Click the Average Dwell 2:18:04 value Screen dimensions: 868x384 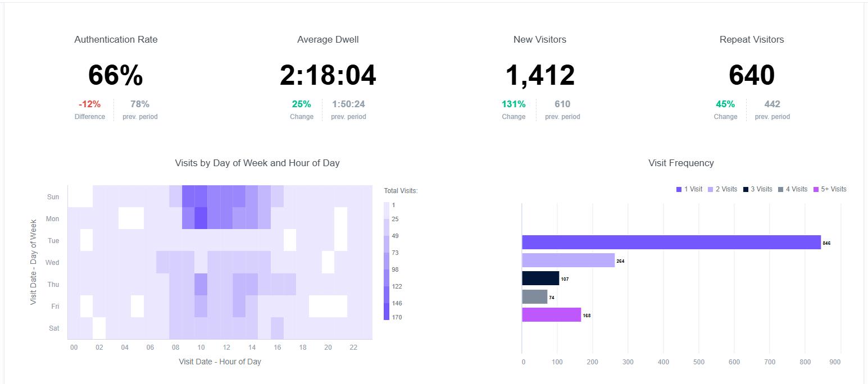328,75
